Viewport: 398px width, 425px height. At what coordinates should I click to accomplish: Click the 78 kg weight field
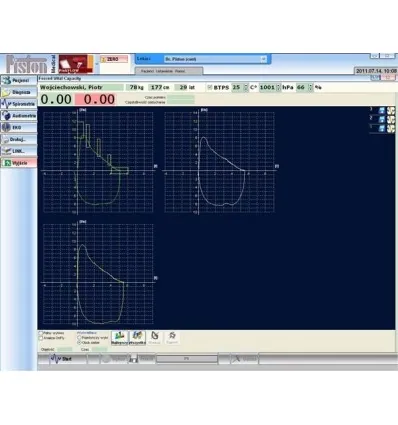[135, 87]
